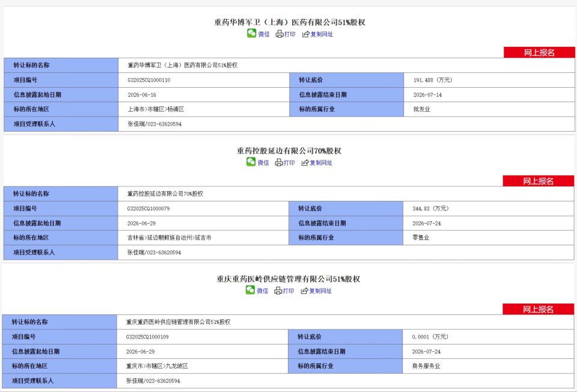This screenshot has width=577, height=392.
Task: Click 网上报名 button for 重庆重药医岭 listing
Action: pyautogui.click(x=539, y=309)
